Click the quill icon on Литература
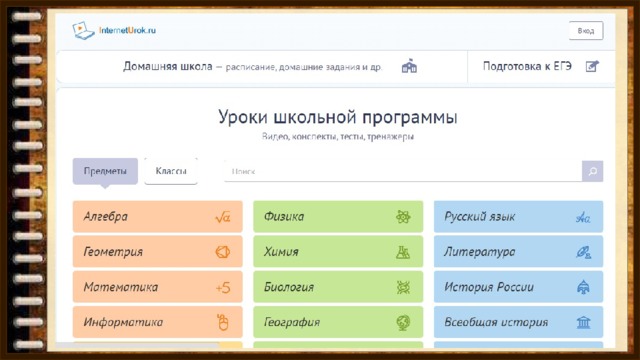 583,252
